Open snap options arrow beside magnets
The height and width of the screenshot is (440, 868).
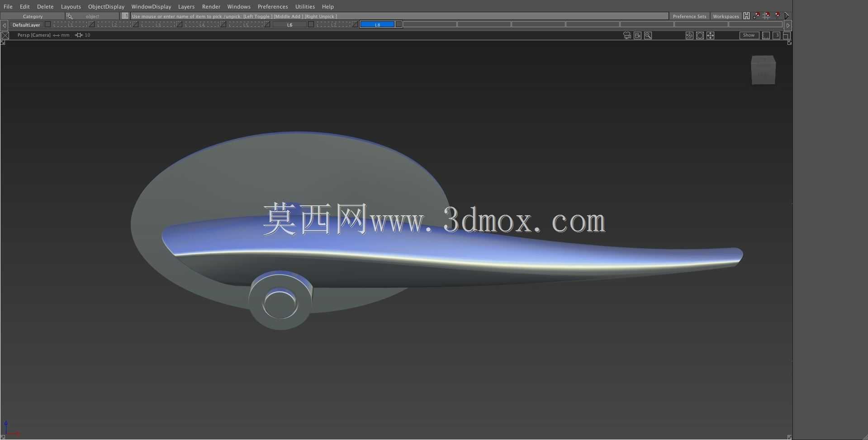tap(787, 16)
